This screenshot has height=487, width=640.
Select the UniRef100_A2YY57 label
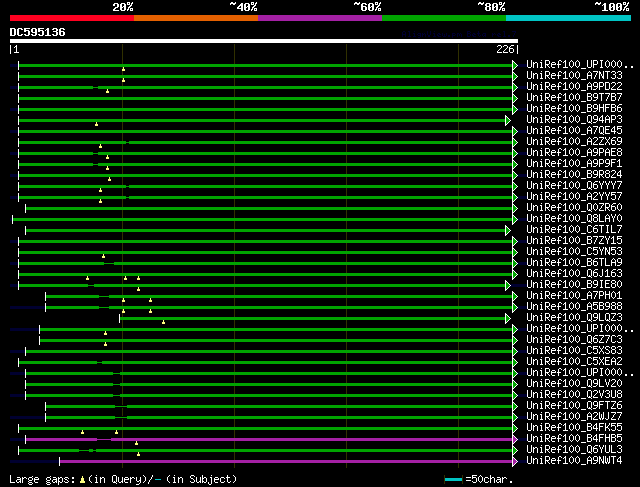pyautogui.click(x=574, y=197)
